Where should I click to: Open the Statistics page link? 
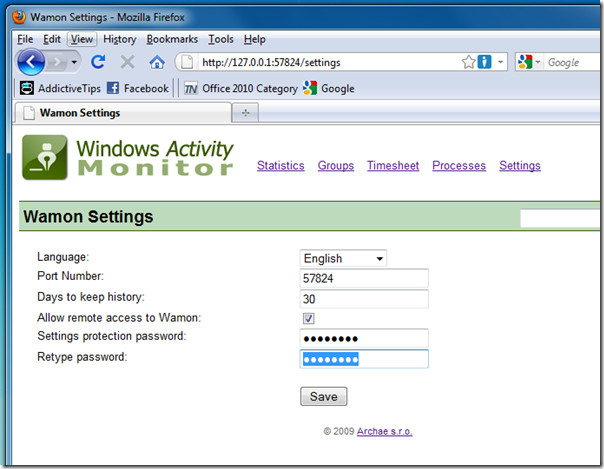[281, 166]
